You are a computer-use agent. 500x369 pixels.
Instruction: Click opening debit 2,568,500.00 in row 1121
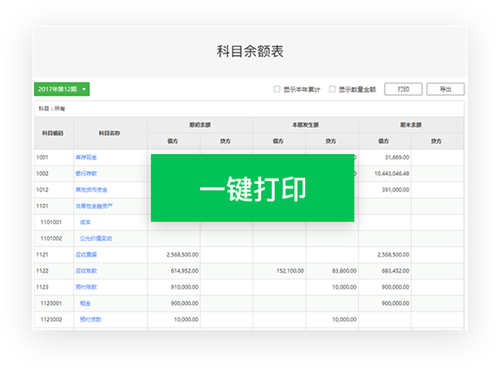point(182,255)
